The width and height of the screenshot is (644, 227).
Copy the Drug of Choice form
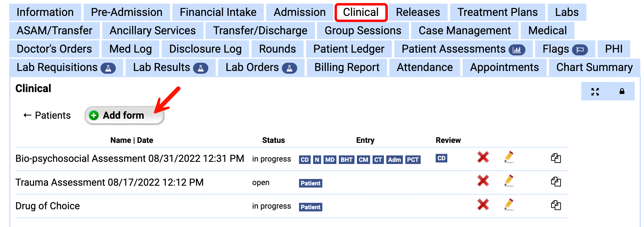tap(557, 206)
